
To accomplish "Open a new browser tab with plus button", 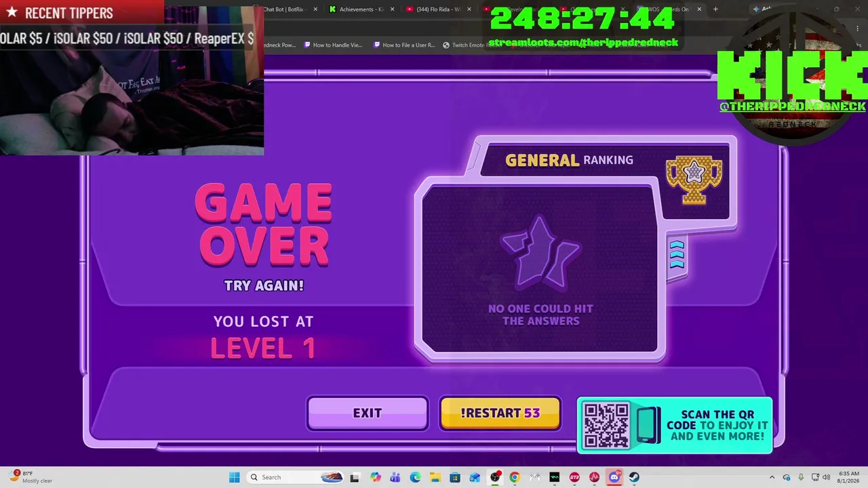I will (x=715, y=9).
